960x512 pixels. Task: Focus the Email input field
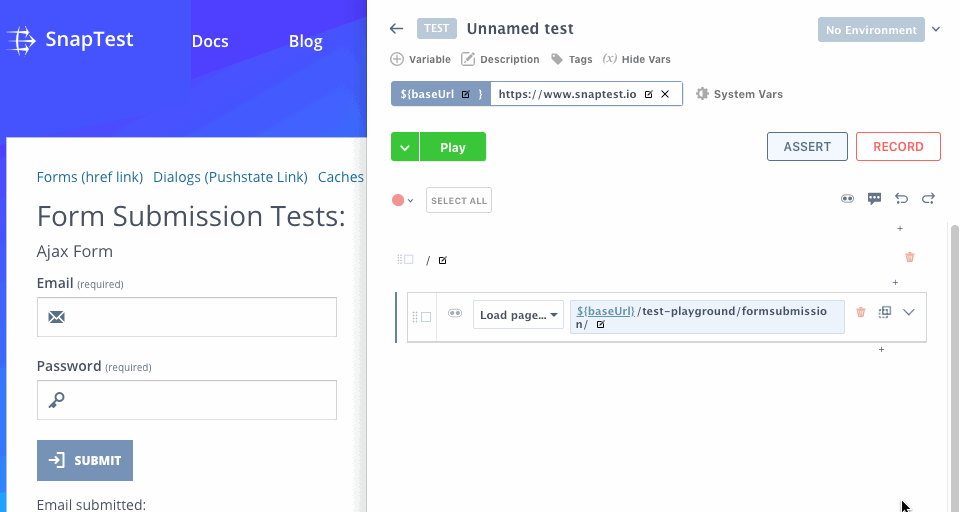click(187, 317)
